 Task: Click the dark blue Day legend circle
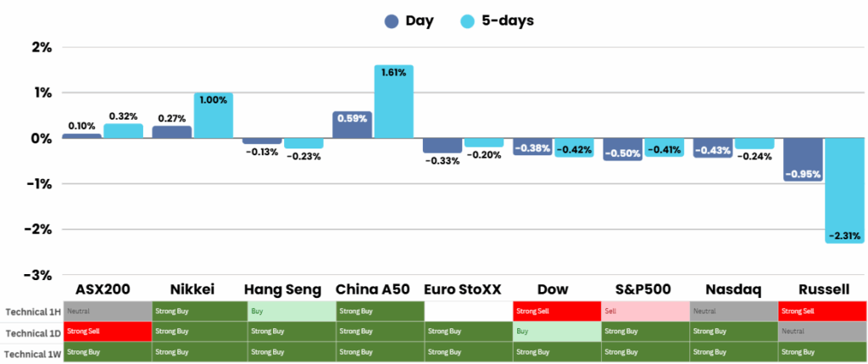pos(392,22)
